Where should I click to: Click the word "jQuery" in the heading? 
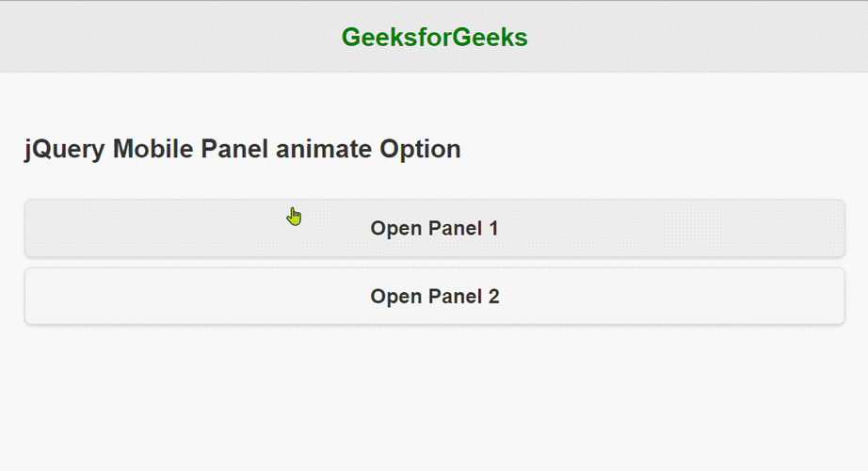click(x=64, y=150)
